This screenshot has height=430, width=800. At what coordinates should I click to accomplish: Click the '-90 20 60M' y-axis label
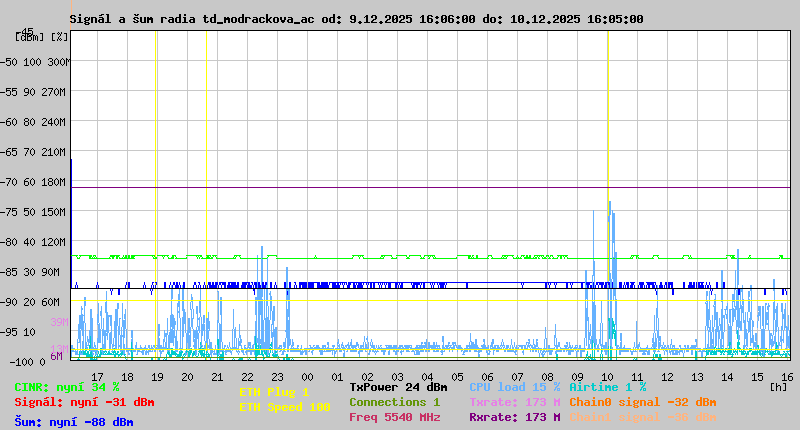pyautogui.click(x=30, y=302)
